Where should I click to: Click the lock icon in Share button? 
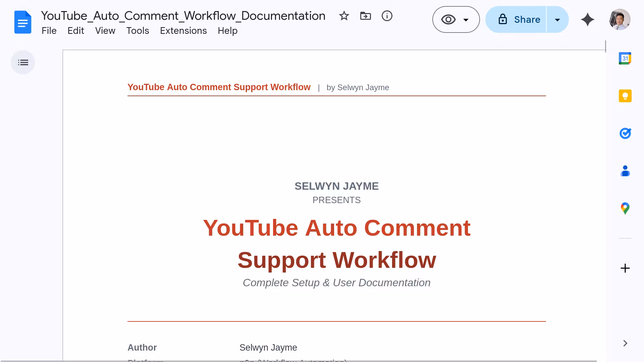tap(502, 19)
